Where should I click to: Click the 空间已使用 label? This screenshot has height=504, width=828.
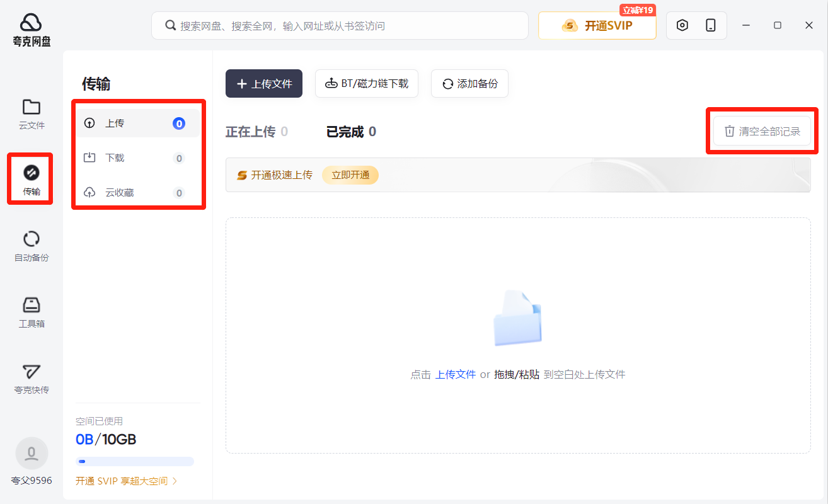[x=99, y=421]
